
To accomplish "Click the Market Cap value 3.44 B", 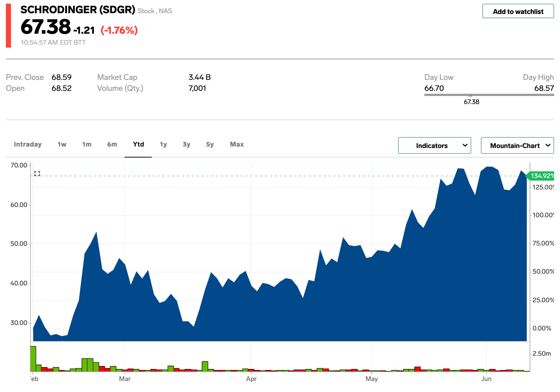I will 200,77.
